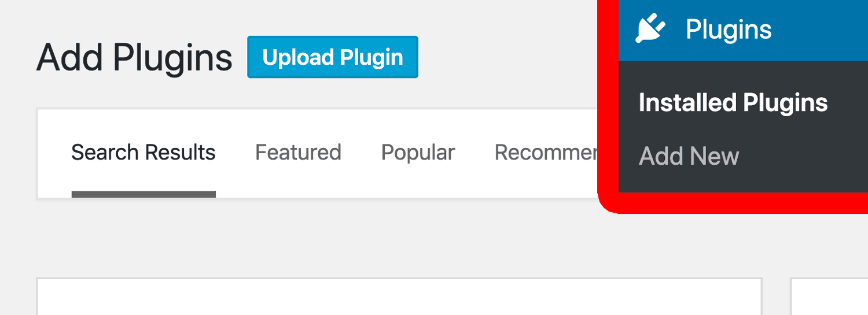This screenshot has height=315, width=868.
Task: Click the Upload Plugin button
Action: 332,57
